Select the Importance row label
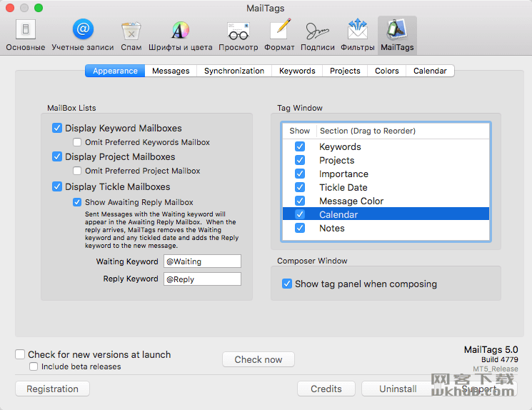 [343, 174]
